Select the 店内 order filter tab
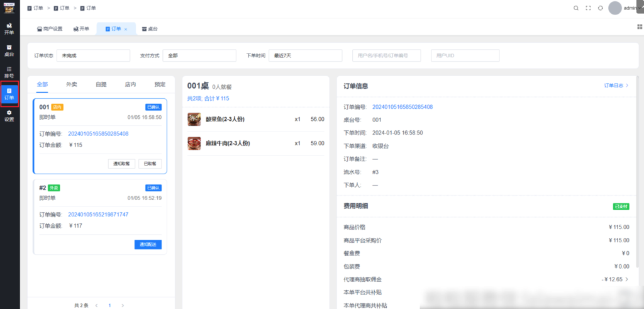Image resolution: width=644 pixels, height=309 pixels. point(131,84)
